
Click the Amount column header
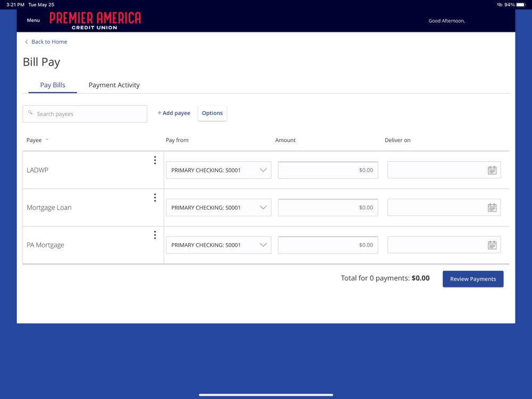point(285,140)
